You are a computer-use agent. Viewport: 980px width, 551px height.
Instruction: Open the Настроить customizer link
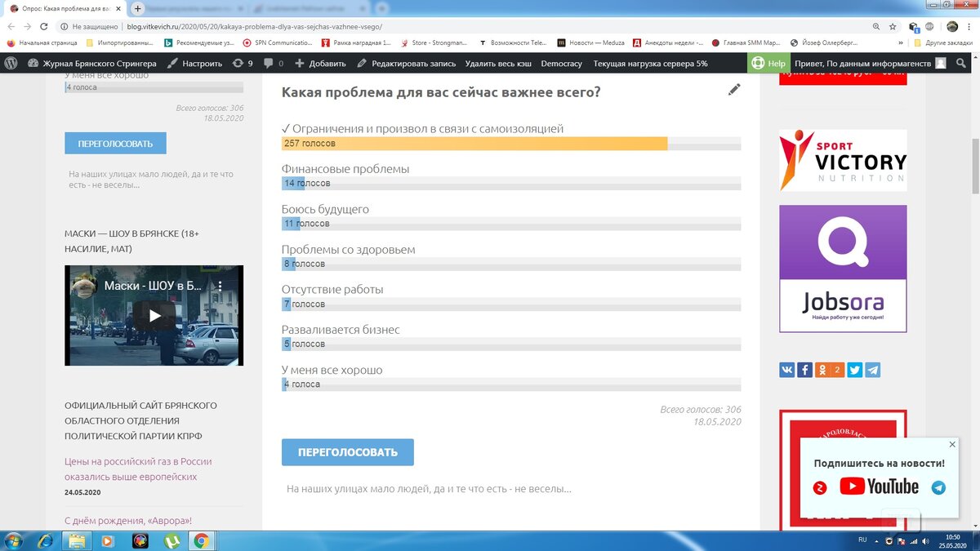[194, 63]
